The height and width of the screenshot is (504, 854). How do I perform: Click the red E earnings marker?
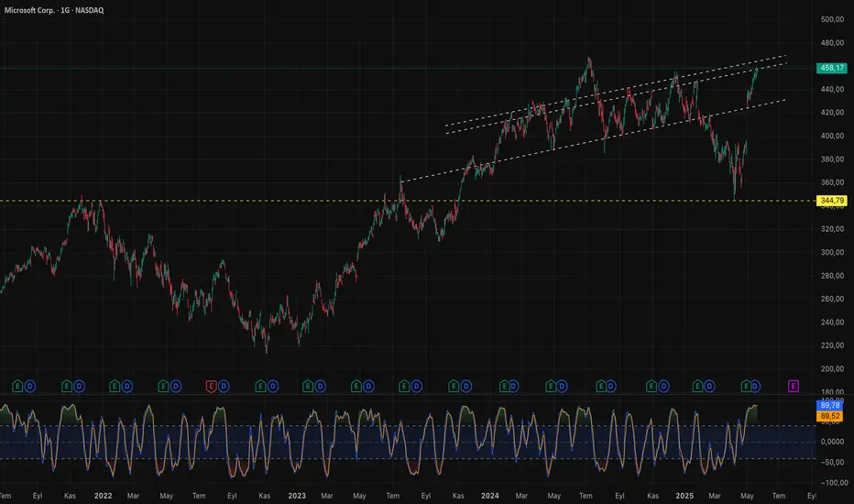[211, 387]
